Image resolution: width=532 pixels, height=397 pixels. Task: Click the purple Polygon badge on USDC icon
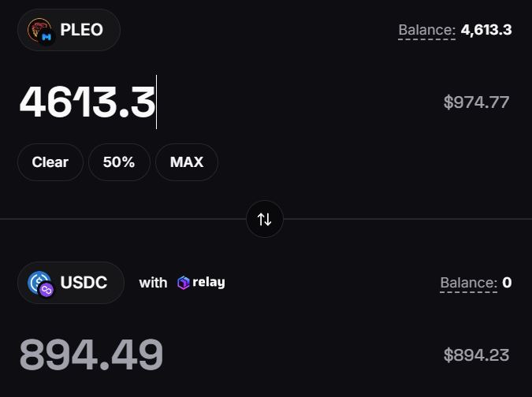[x=47, y=290]
